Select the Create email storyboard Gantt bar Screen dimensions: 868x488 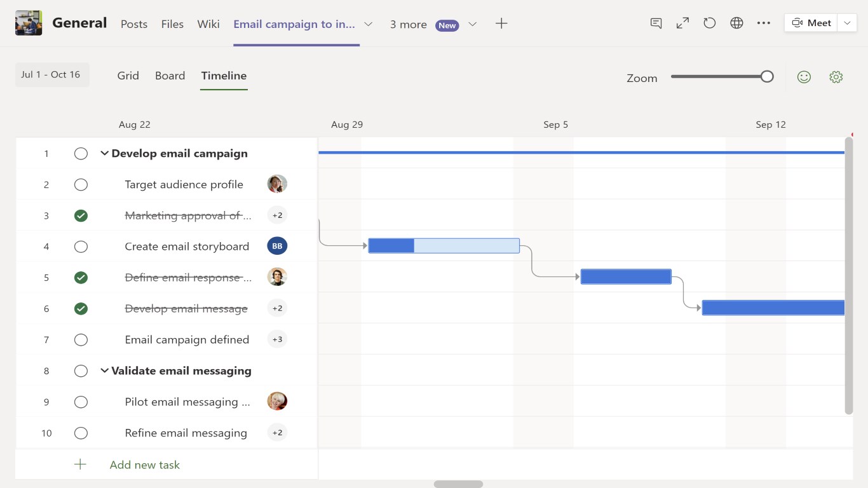pos(444,245)
